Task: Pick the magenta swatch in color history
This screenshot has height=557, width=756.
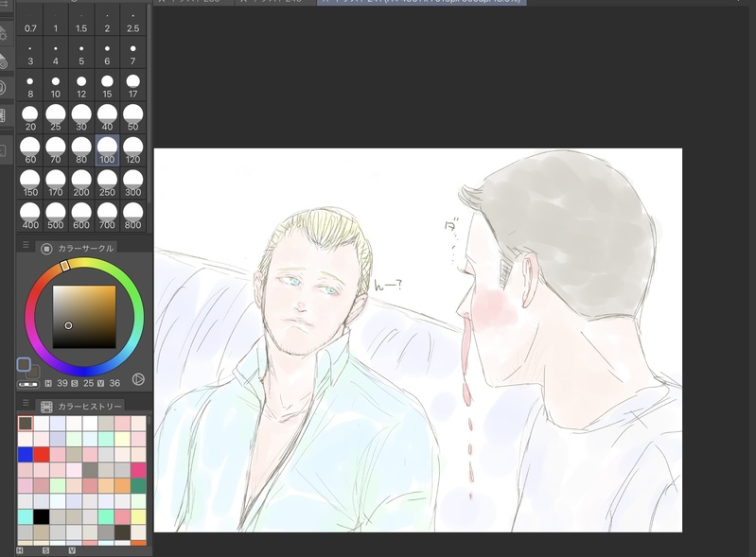Action: pos(138,470)
